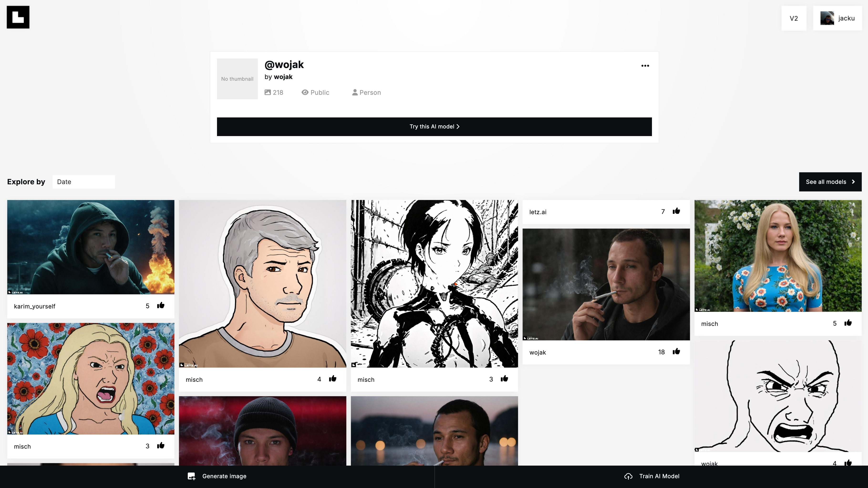The height and width of the screenshot is (488, 868).
Task: Expand See all models with the chevron
Action: [853, 181]
